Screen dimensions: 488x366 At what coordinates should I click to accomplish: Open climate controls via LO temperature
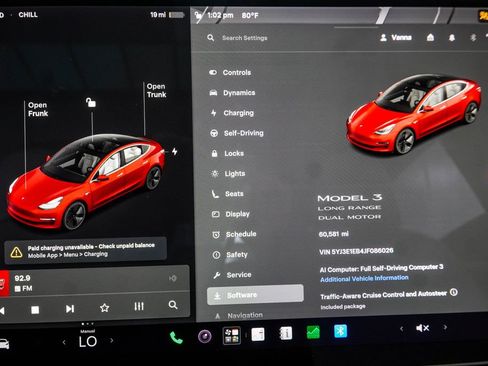click(x=88, y=342)
